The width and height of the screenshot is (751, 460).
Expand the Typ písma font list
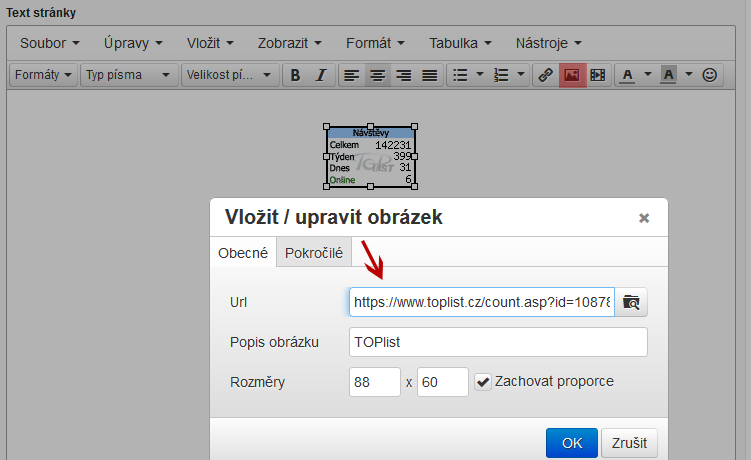click(129, 75)
